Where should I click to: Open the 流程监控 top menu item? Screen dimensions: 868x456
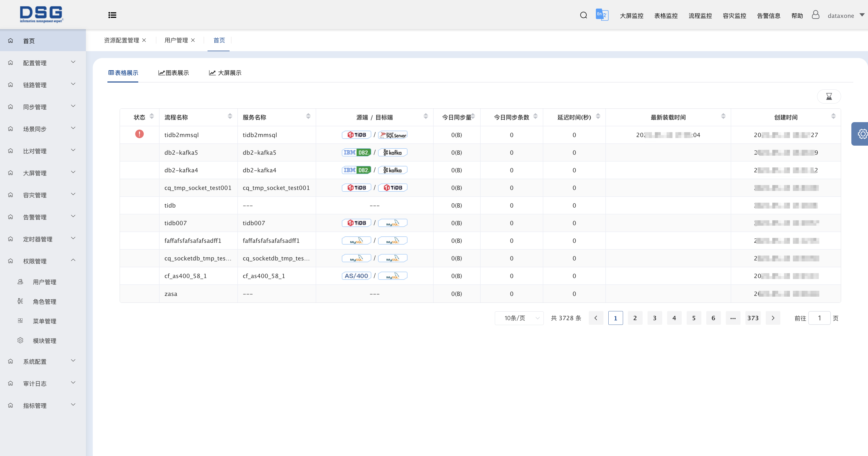(700, 16)
